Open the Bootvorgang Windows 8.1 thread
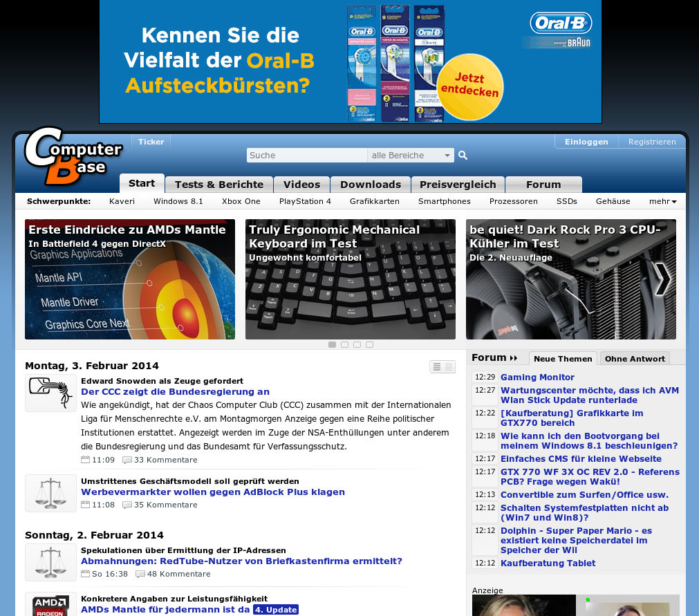The width and height of the screenshot is (699, 616). coord(589,440)
